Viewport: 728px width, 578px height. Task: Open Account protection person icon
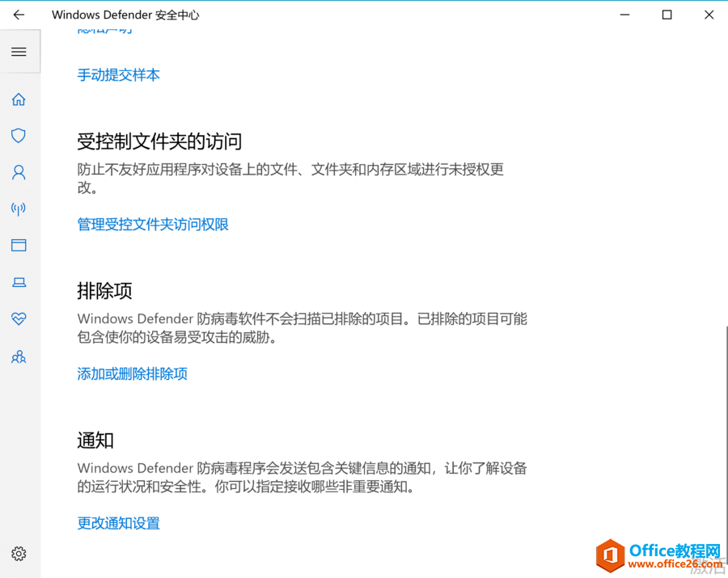tap(19, 172)
